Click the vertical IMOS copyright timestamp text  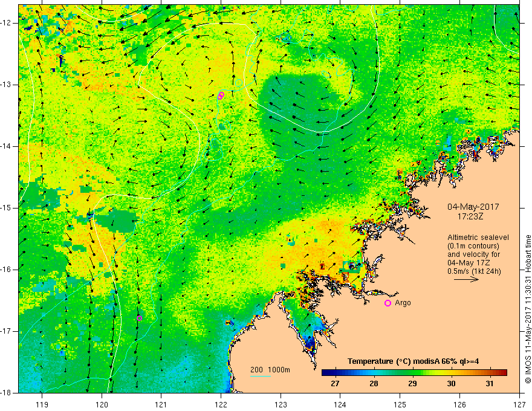click(528, 309)
